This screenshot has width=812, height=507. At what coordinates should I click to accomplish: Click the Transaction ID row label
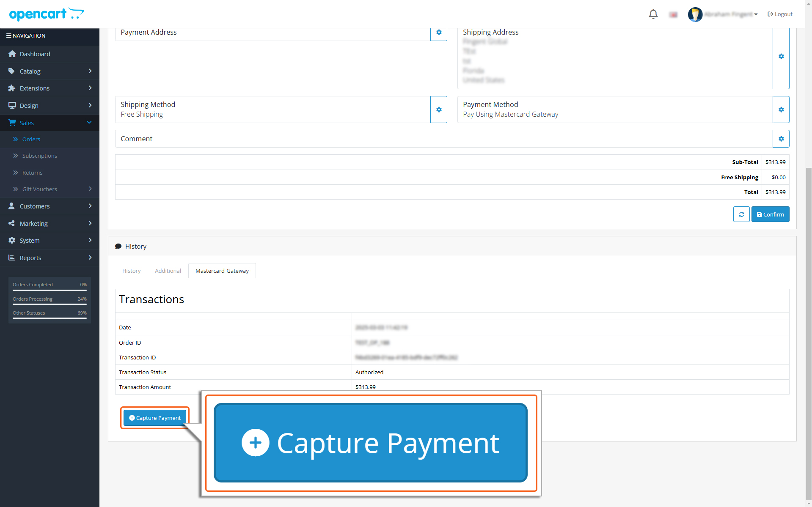137,357
